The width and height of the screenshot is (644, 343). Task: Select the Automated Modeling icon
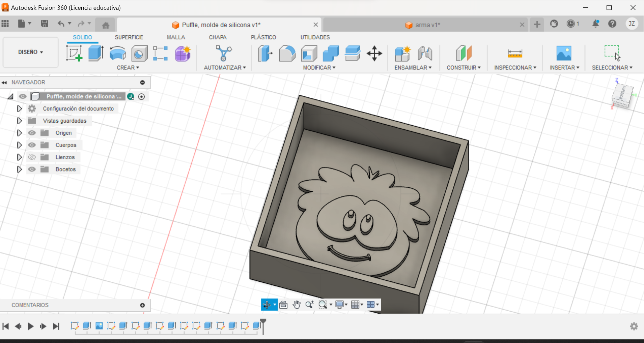pos(224,53)
